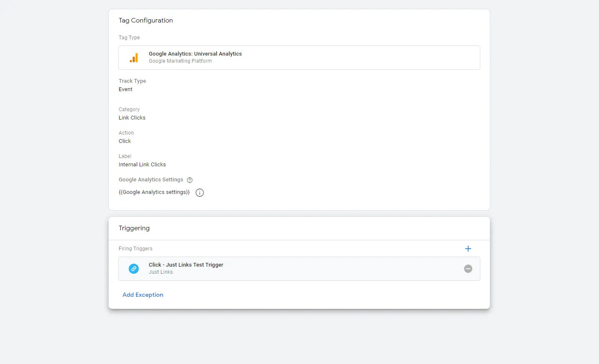Click the help icon beside Google Analytics Settings
599x364 pixels.
[190, 180]
